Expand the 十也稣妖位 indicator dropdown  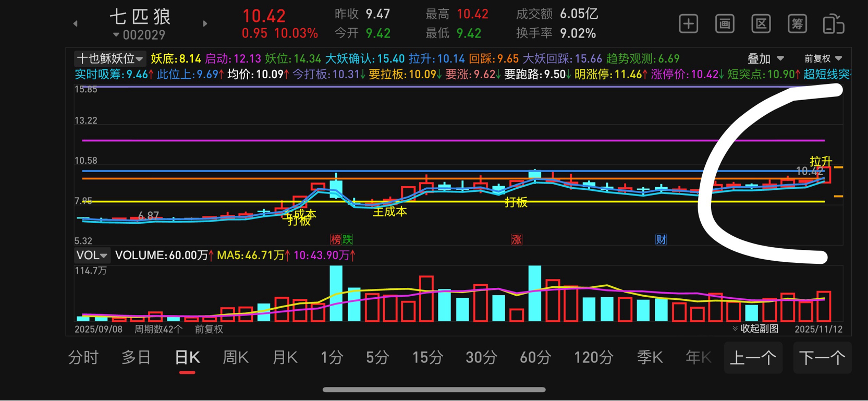(109, 58)
